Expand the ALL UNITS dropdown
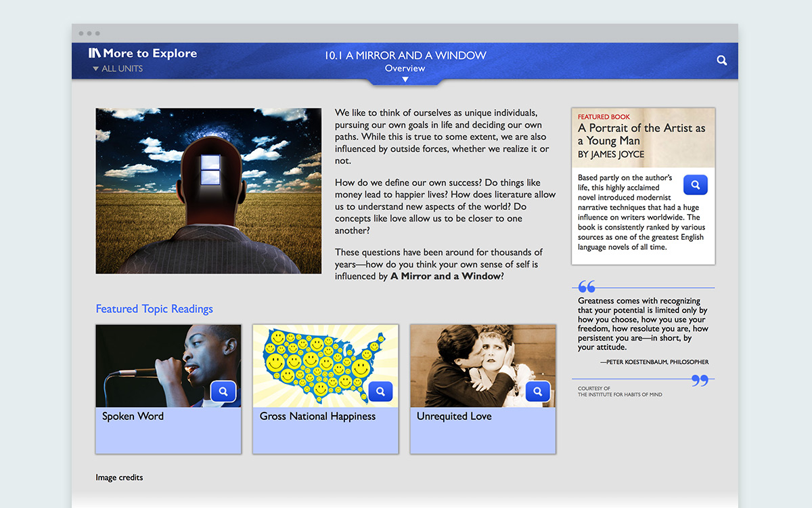 (118, 68)
